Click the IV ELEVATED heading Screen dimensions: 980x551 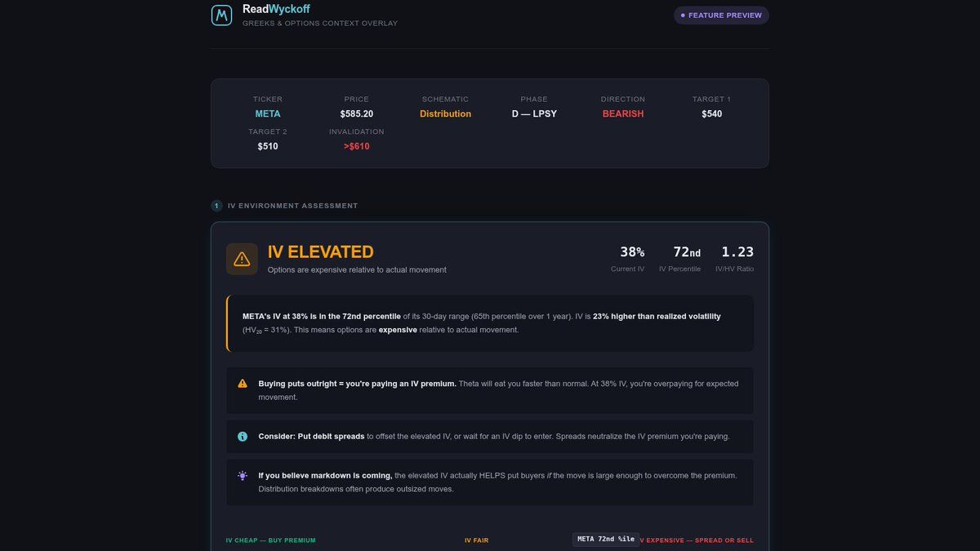pos(321,252)
